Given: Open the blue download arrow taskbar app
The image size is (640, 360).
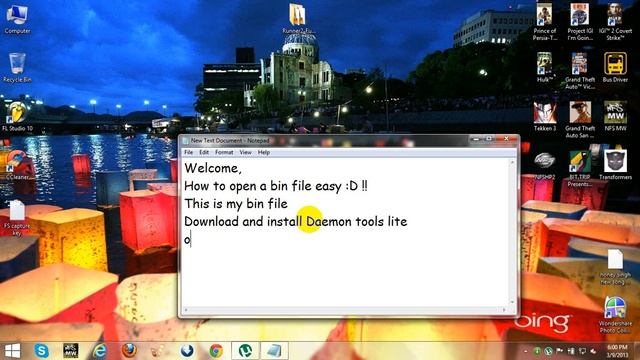Looking at the screenshot, I should point(187,351).
